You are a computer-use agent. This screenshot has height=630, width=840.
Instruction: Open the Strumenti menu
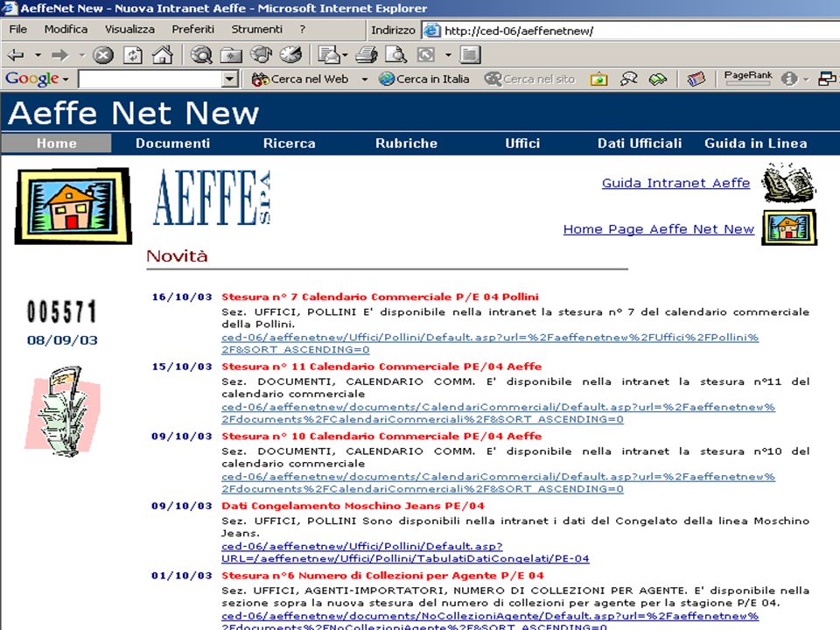click(256, 30)
